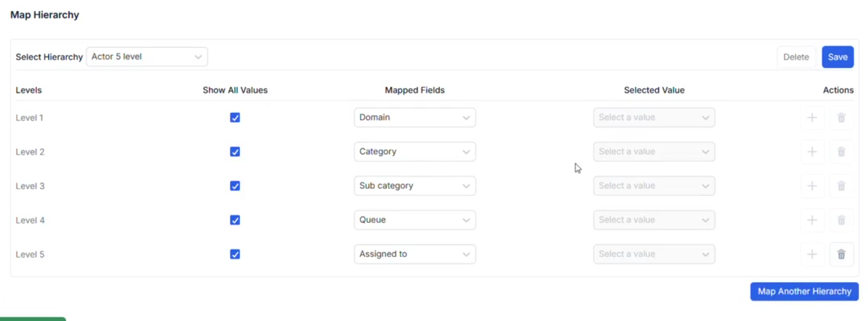The height and width of the screenshot is (321, 868).
Task: Click the trash icon in Level 2 row
Action: tap(841, 152)
